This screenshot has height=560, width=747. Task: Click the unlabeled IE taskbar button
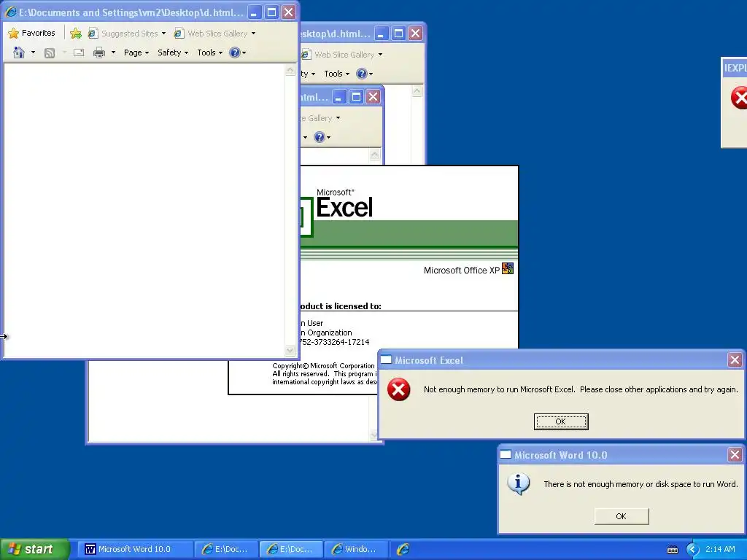(403, 549)
